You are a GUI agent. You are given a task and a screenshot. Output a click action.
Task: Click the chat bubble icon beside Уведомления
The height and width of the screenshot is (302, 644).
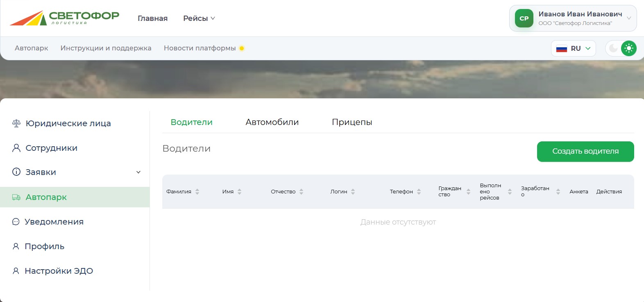coord(16,222)
